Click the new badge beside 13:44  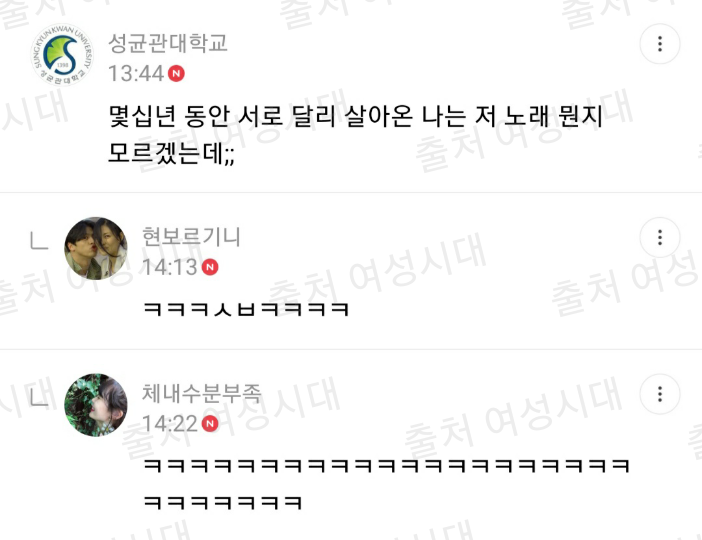pyautogui.click(x=176, y=73)
